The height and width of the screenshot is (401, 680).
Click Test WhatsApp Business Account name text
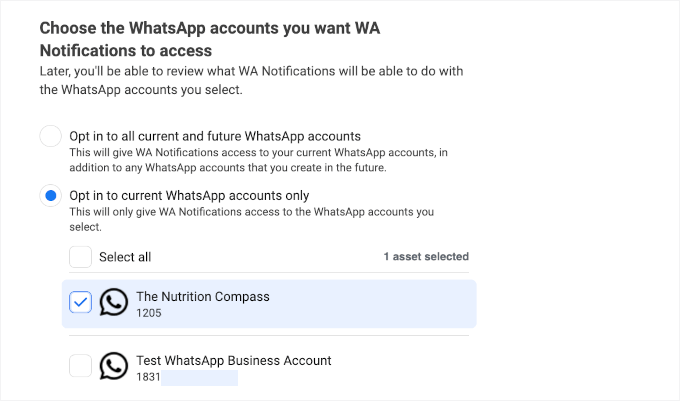coord(233,360)
